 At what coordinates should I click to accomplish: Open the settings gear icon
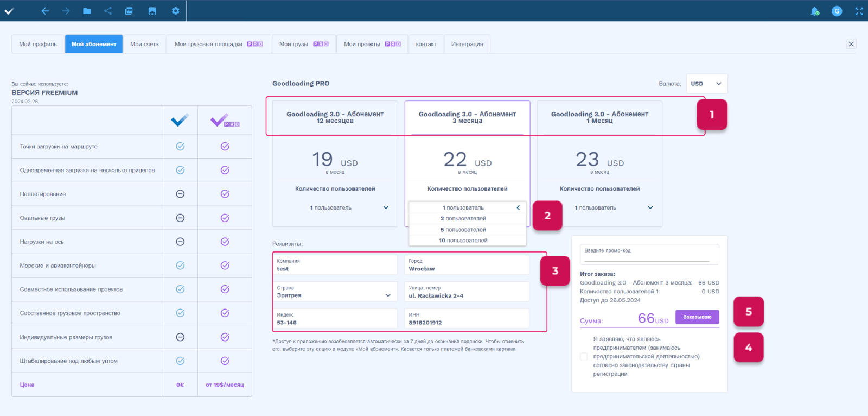[x=175, y=11]
